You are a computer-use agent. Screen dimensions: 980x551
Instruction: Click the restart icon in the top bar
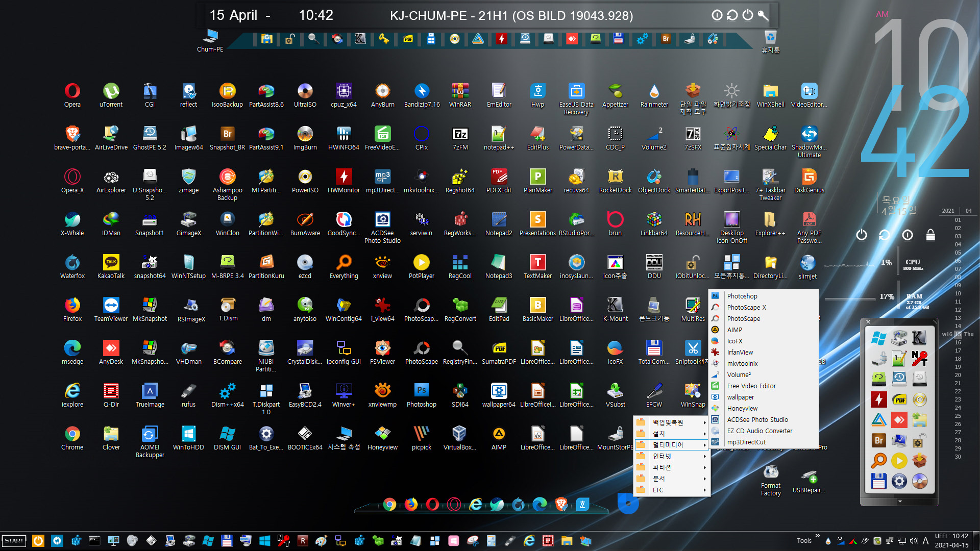click(x=732, y=15)
